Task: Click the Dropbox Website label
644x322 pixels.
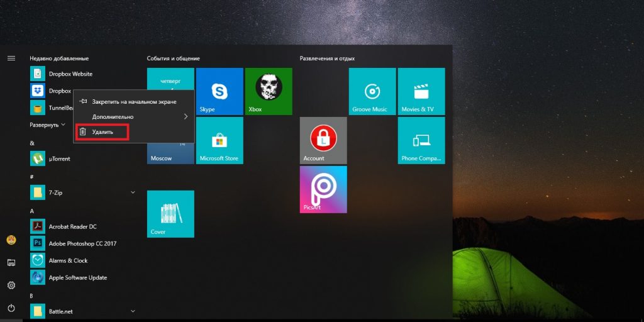Action: click(x=70, y=74)
